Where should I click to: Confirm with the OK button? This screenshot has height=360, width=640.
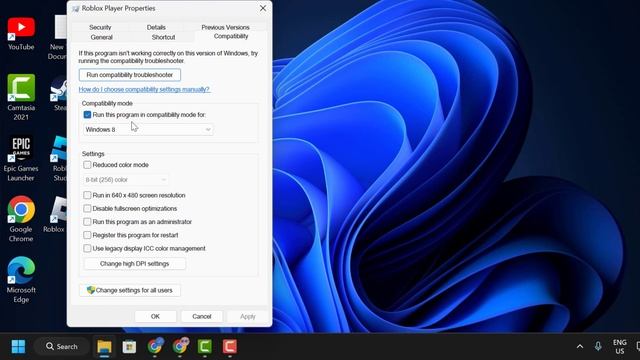click(155, 316)
